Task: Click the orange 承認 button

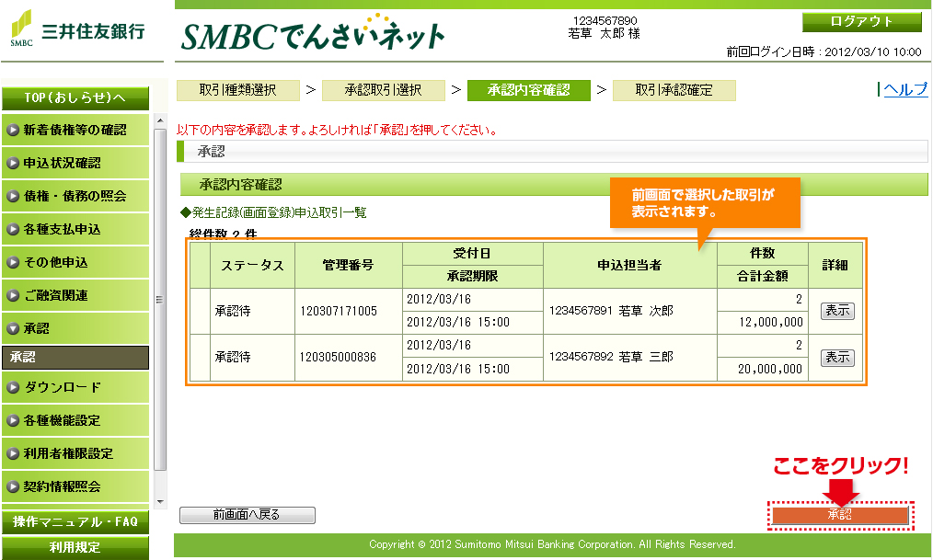Action: click(x=840, y=515)
